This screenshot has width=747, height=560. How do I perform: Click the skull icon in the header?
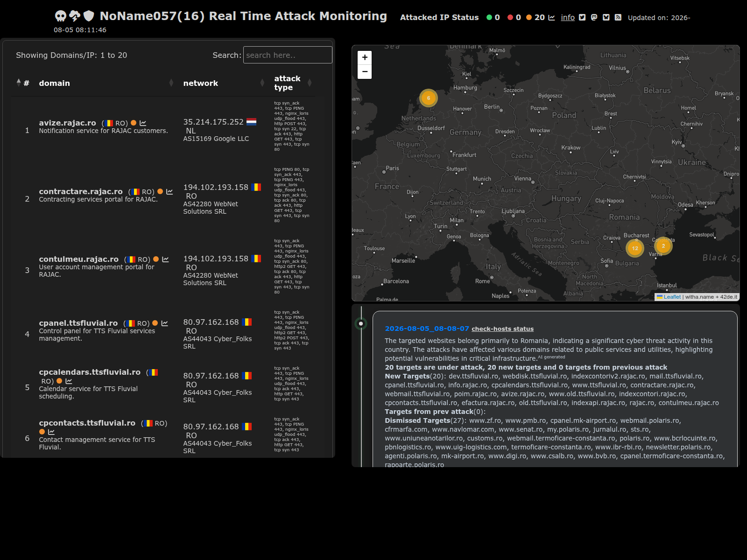coord(61,16)
